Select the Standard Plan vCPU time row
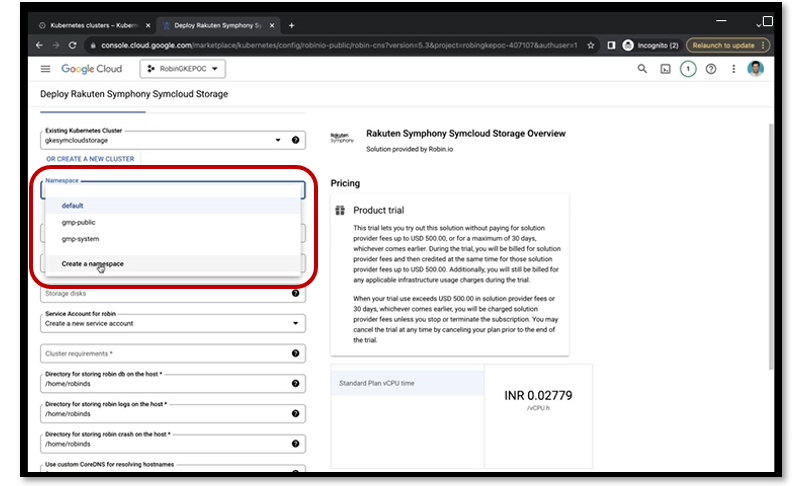Viewport: 792px width, 486px height. (x=408, y=383)
